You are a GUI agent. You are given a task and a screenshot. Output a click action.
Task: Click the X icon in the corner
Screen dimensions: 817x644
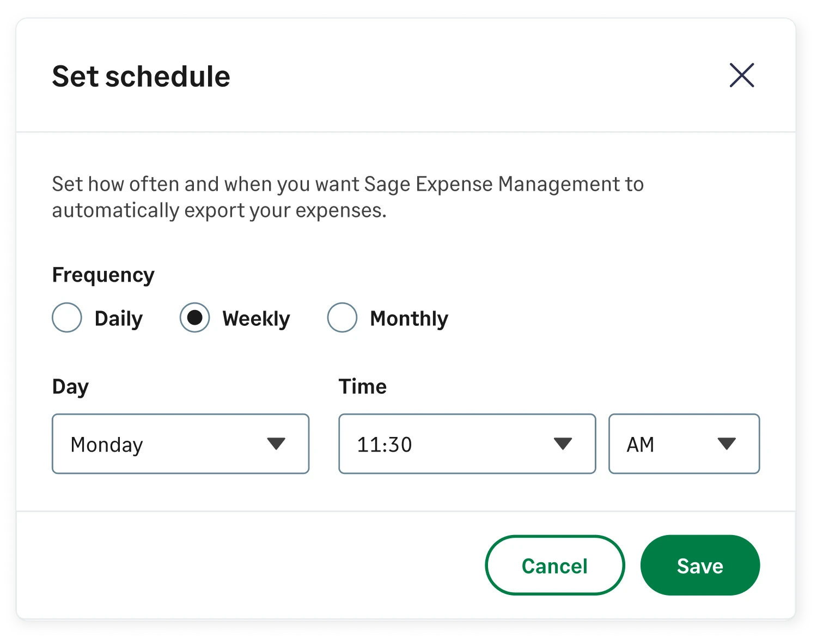pyautogui.click(x=741, y=76)
